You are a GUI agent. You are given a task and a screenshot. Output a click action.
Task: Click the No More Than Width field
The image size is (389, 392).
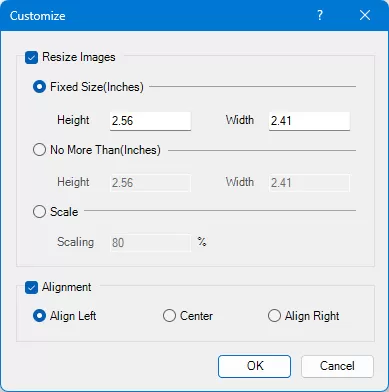pos(309,183)
